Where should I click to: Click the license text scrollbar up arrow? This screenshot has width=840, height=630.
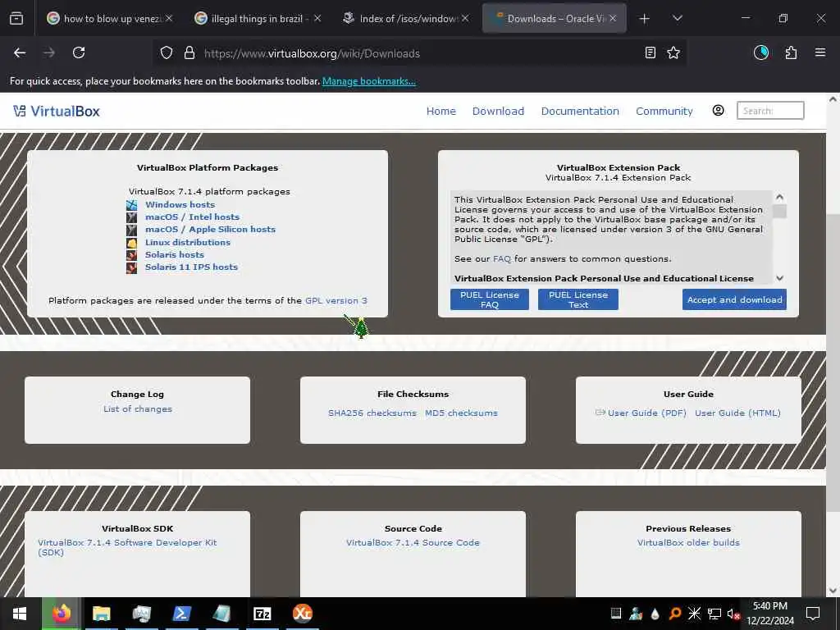(779, 197)
